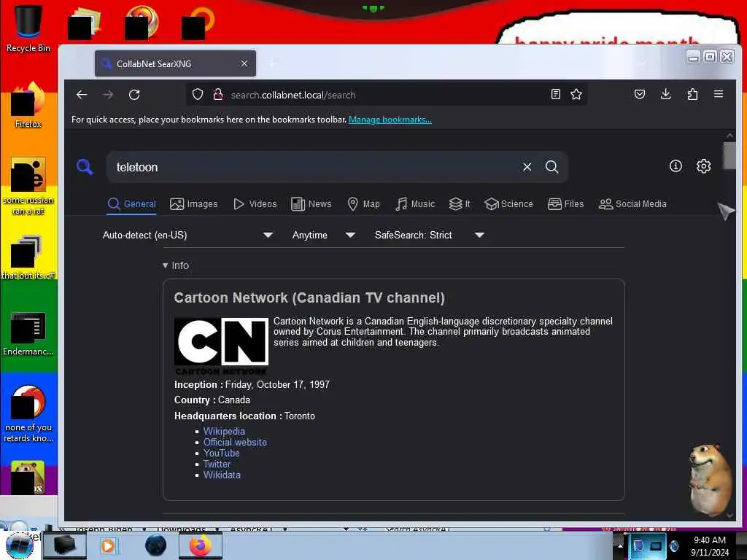This screenshot has width=747, height=560.
Task: Collapse the Info section
Action: point(176,265)
